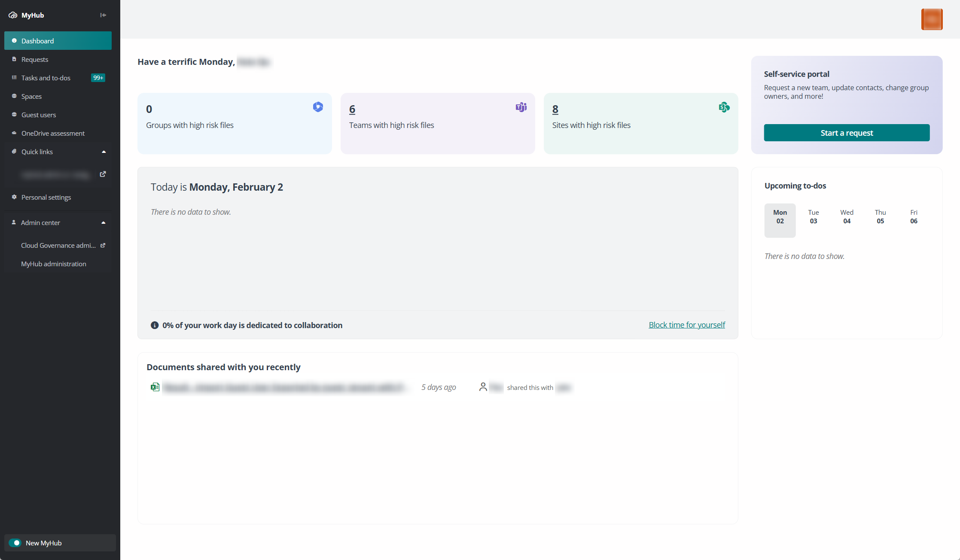Screen dimensions: 960x560
Task: Click Block time for yourself link
Action: (687, 325)
